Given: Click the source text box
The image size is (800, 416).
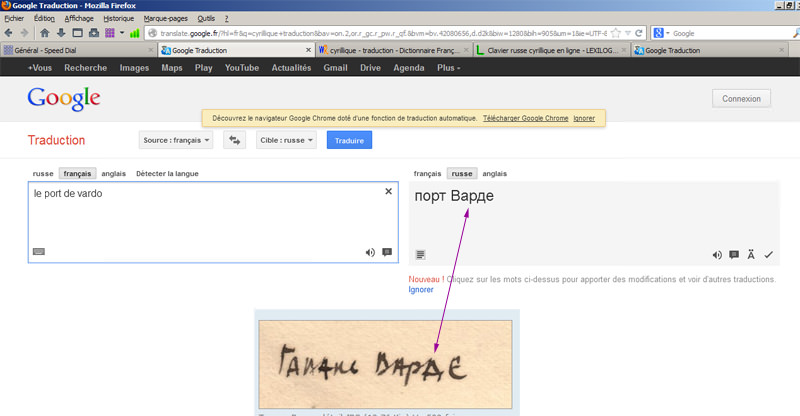Looking at the screenshot, I should pos(213,222).
